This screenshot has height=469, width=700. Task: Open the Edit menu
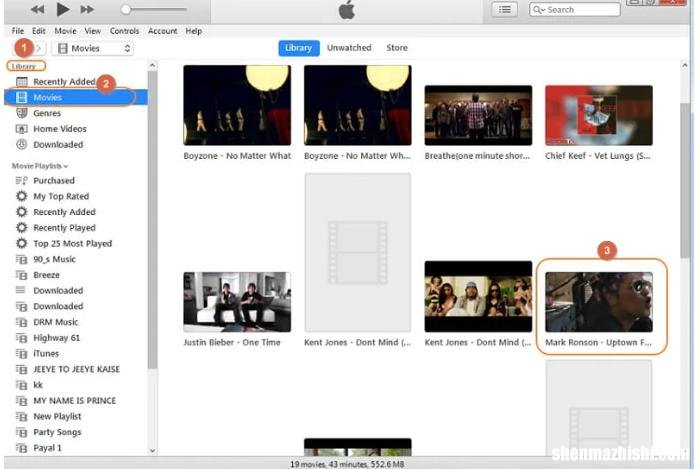tap(39, 31)
